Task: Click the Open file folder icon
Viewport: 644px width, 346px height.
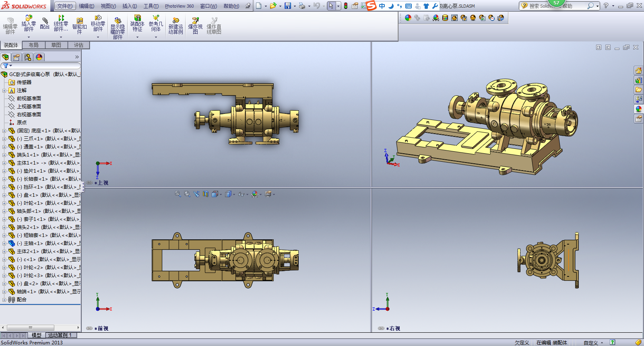Action: [x=273, y=6]
